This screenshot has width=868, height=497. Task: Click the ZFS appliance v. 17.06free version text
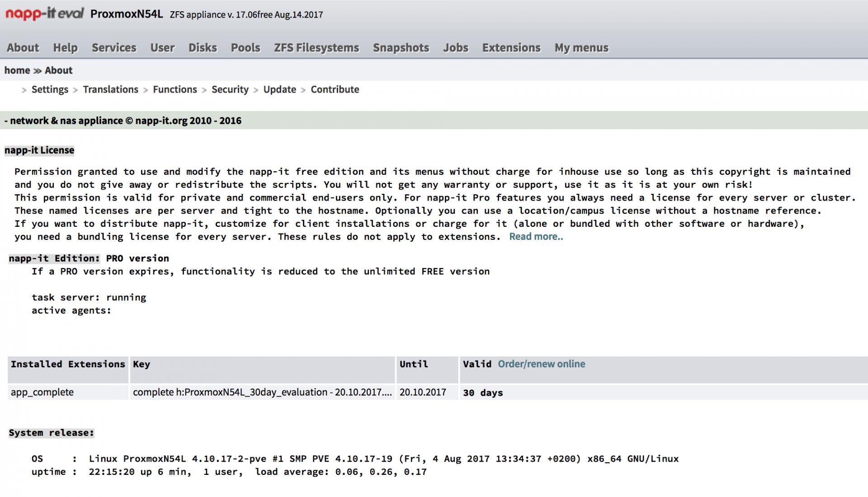click(x=246, y=14)
